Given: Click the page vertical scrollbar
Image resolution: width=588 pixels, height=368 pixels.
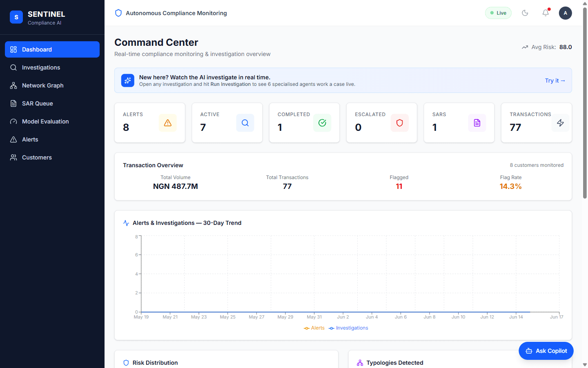Looking at the screenshot, I should (585, 102).
